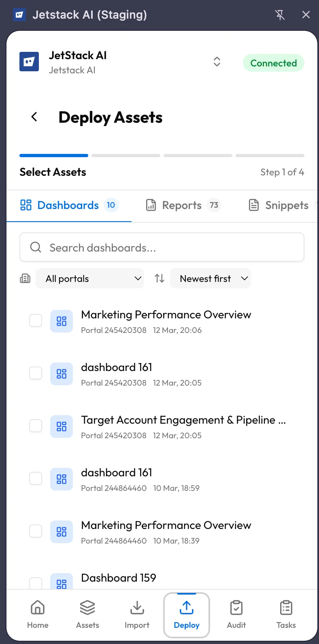Viewport: 319px width, 644px height.
Task: Select the checkbox for dashboard 161
Action: 36,373
